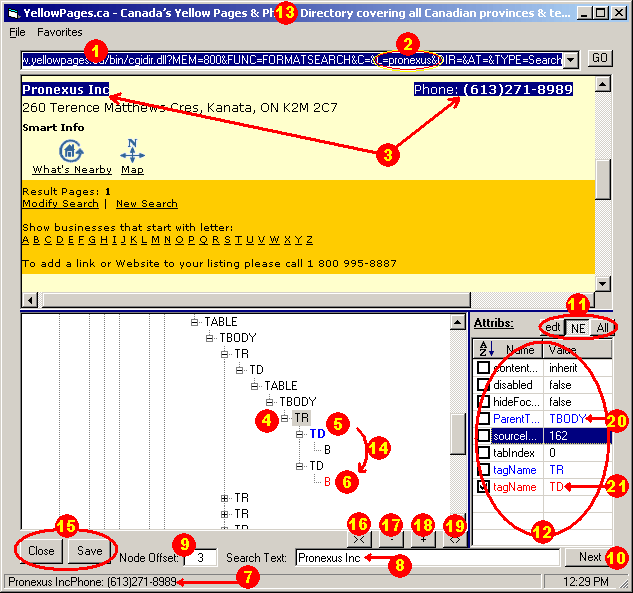Toggle the 'tabIndex' attribute checkbox
The height and width of the screenshot is (593, 633).
[x=483, y=453]
